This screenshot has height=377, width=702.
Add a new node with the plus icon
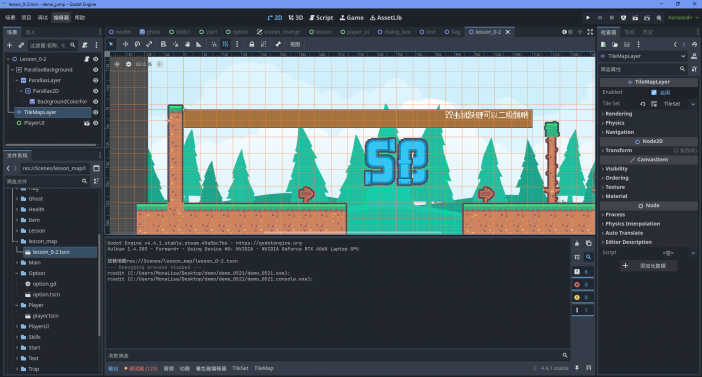pyautogui.click(x=9, y=45)
